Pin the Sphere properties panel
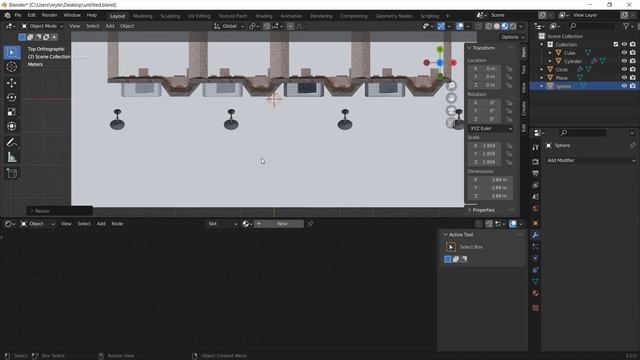This screenshot has height=360, width=640. [x=632, y=146]
